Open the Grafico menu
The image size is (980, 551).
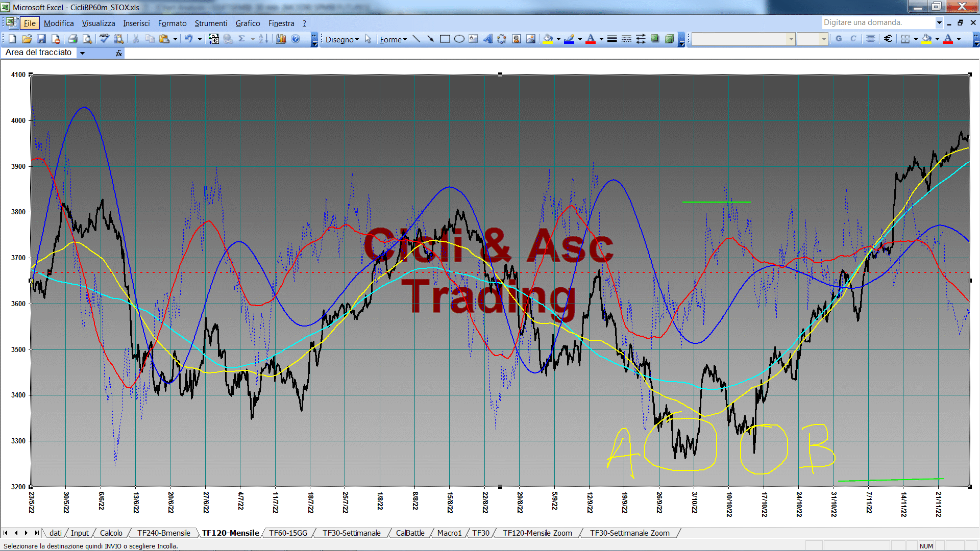(x=248, y=23)
